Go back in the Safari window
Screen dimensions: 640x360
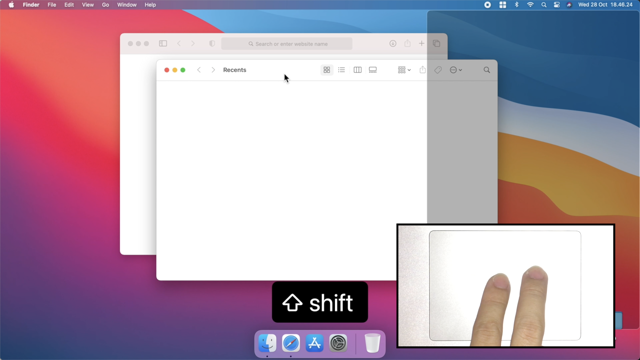tap(179, 43)
